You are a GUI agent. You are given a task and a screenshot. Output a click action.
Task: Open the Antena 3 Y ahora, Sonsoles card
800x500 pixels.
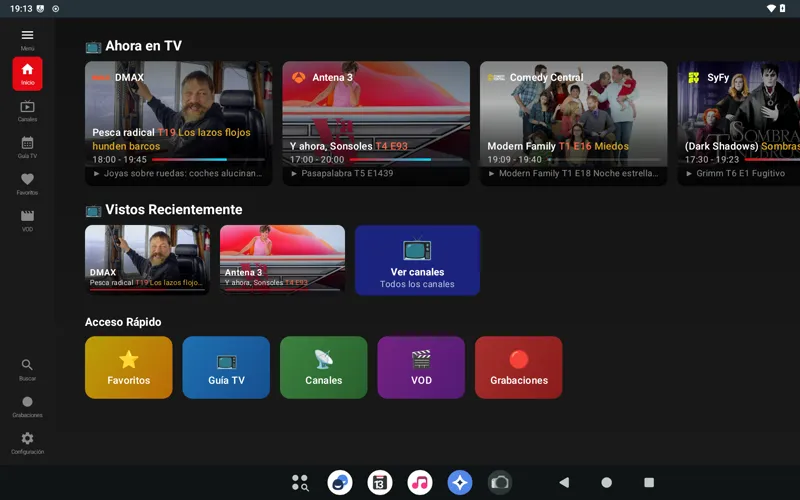pos(376,123)
